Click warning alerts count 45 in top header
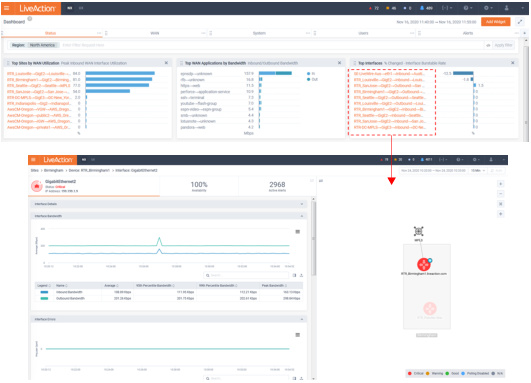Screen dimensions: 531x383 tap(391, 8)
